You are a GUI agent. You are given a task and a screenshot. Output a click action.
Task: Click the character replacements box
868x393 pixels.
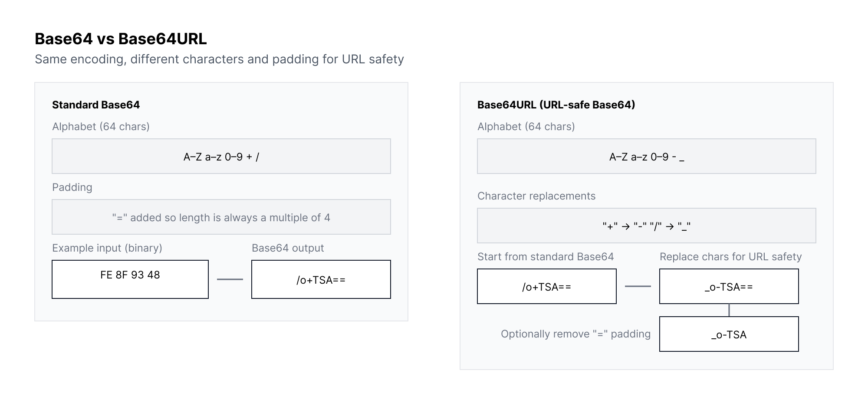647,226
